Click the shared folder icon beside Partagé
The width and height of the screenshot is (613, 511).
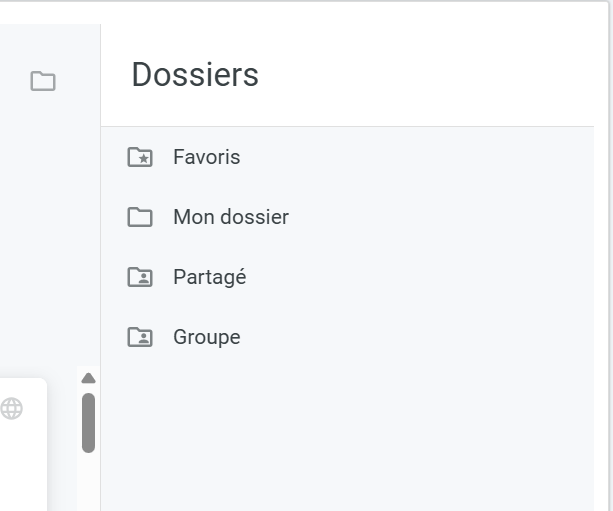pos(140,277)
